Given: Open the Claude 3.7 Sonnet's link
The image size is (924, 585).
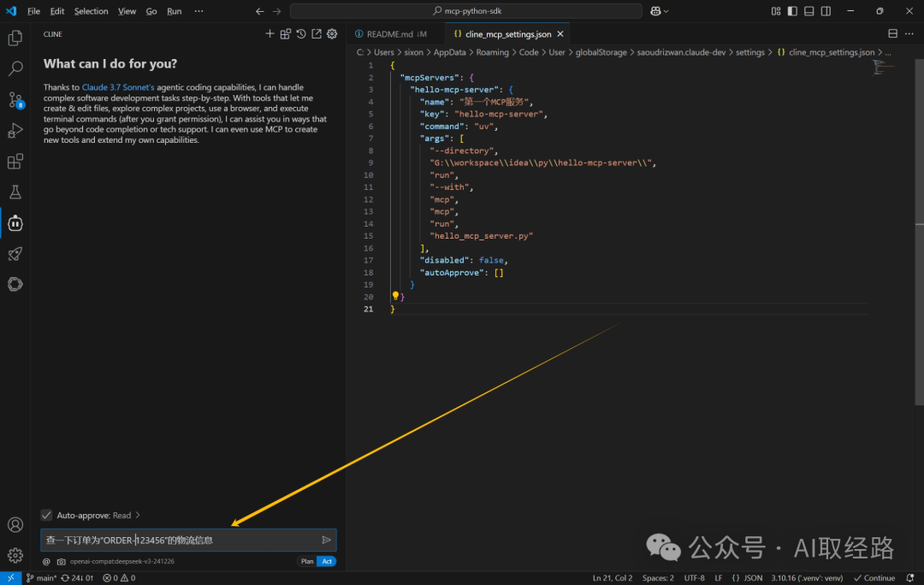Looking at the screenshot, I should pos(118,87).
